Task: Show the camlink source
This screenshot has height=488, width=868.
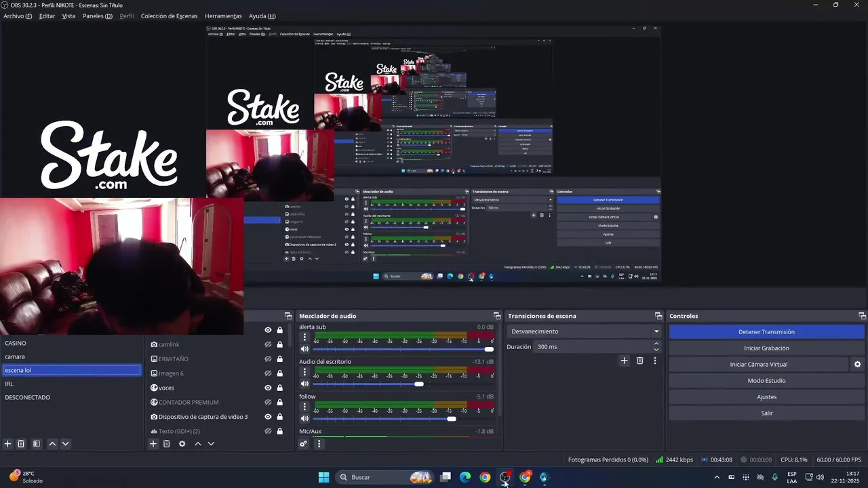Action: (x=268, y=344)
